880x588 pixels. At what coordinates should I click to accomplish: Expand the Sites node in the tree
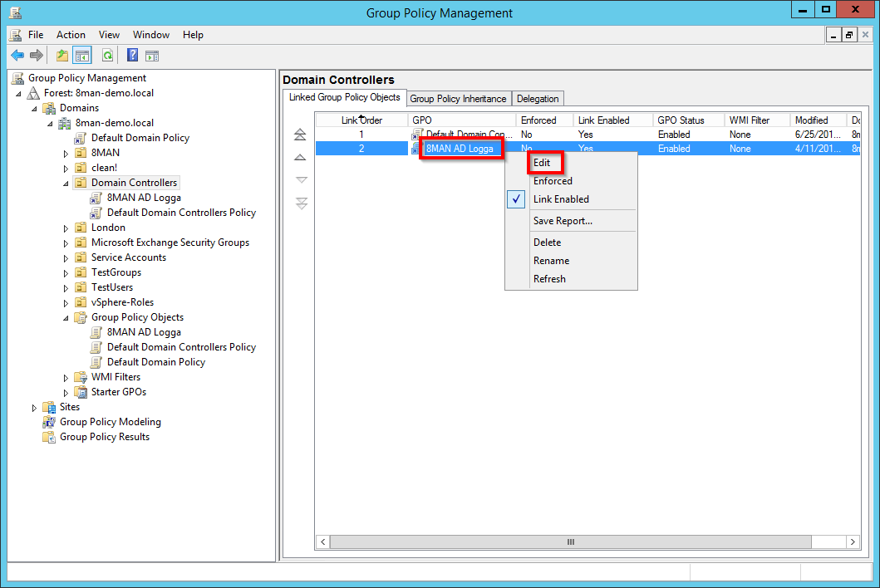point(35,408)
